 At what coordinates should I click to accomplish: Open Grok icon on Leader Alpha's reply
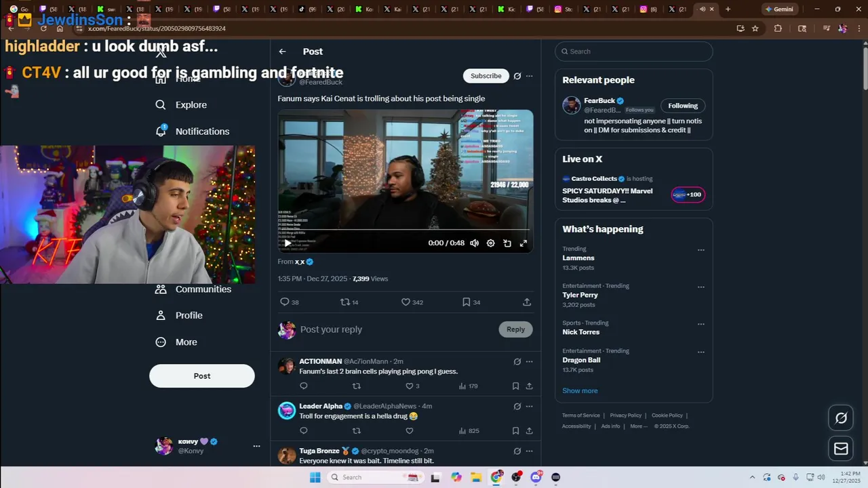pos(517,407)
